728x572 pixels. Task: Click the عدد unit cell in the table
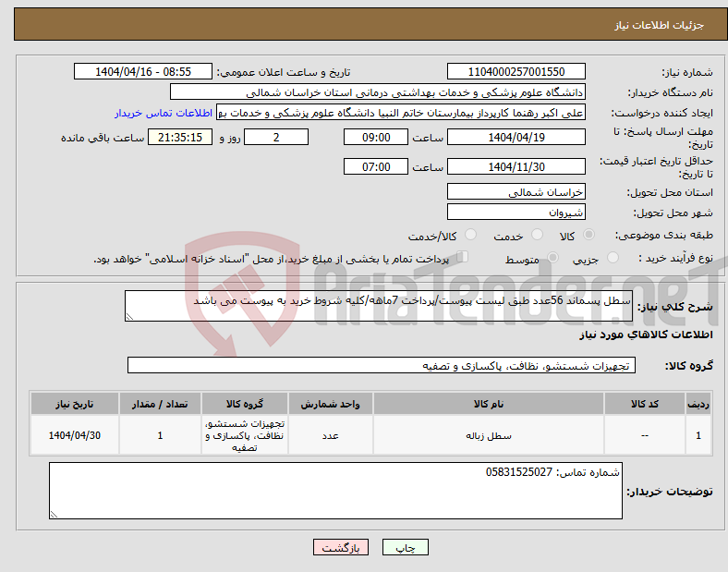330,435
